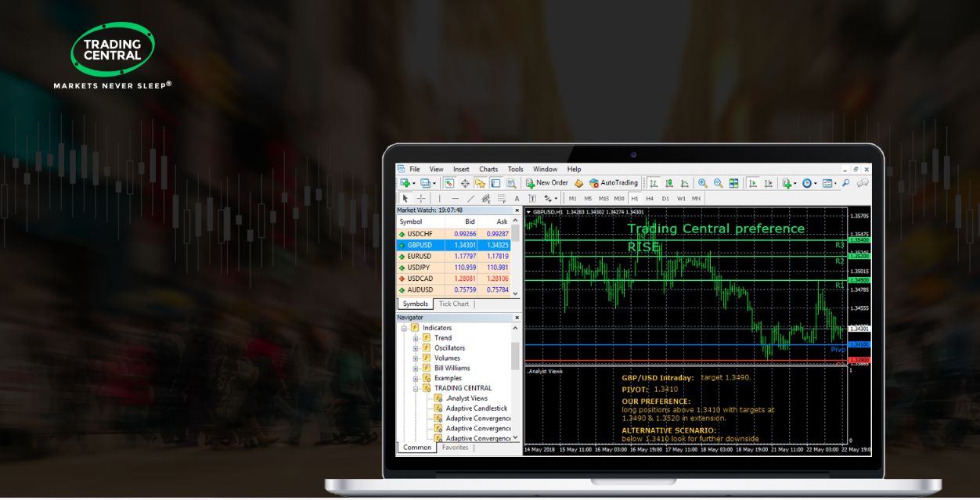Toggle the Market Watch window icon
This screenshot has width=980, height=500.
449,183
